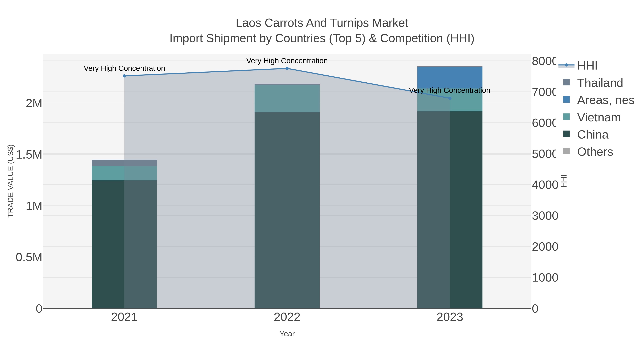Select the 2023 HHI data point
644x362 pixels.
click(x=450, y=98)
